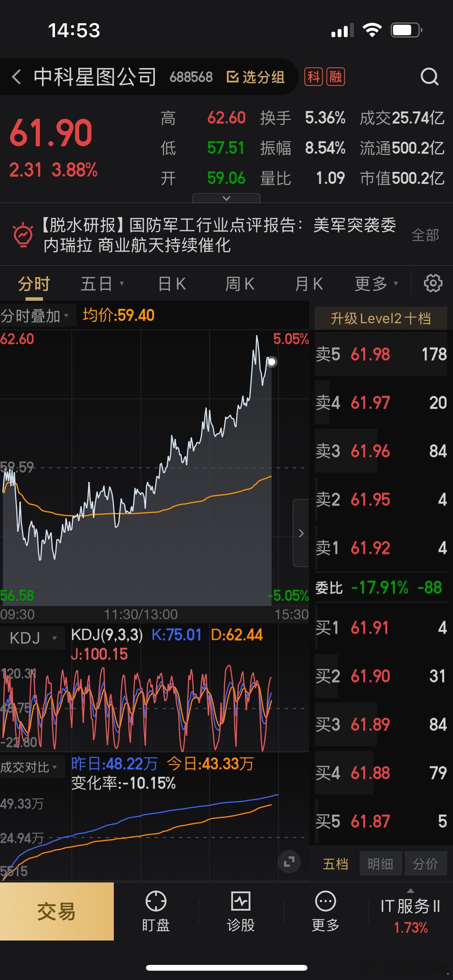Open the search magnifier icon
The image size is (453, 980).
point(429,77)
